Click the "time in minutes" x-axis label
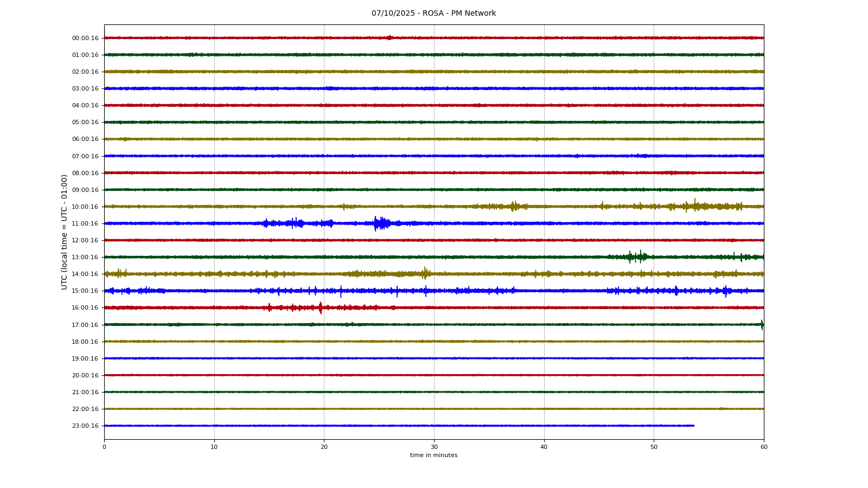This screenshot has height=488, width=868. click(x=433, y=455)
